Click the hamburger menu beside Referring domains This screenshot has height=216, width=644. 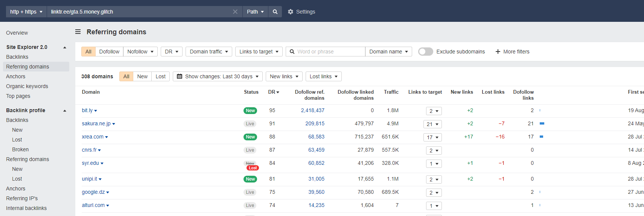(78, 32)
